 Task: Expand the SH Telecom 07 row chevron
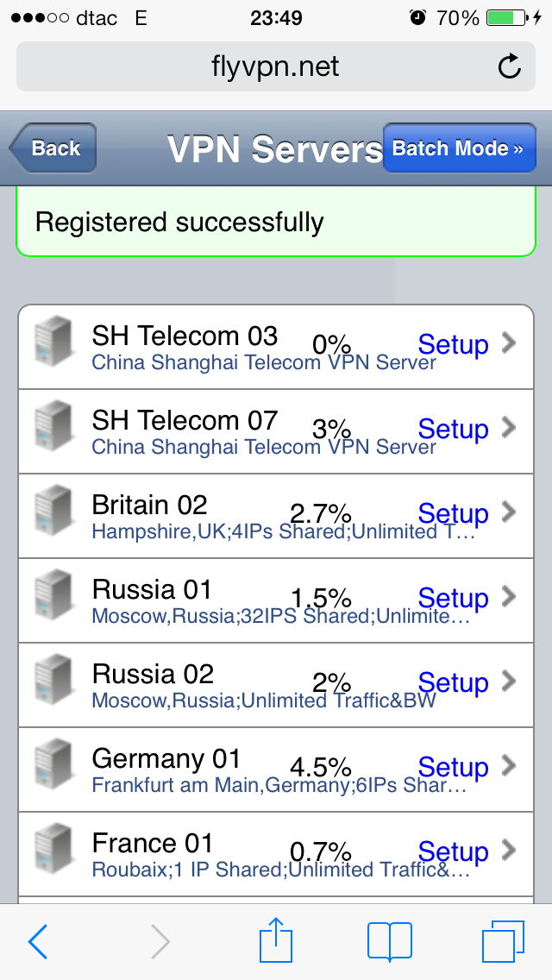pos(509,428)
